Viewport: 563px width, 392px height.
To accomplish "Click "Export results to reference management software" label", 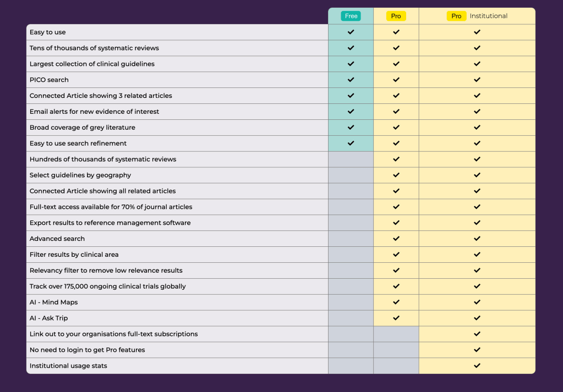I will click(x=110, y=223).
